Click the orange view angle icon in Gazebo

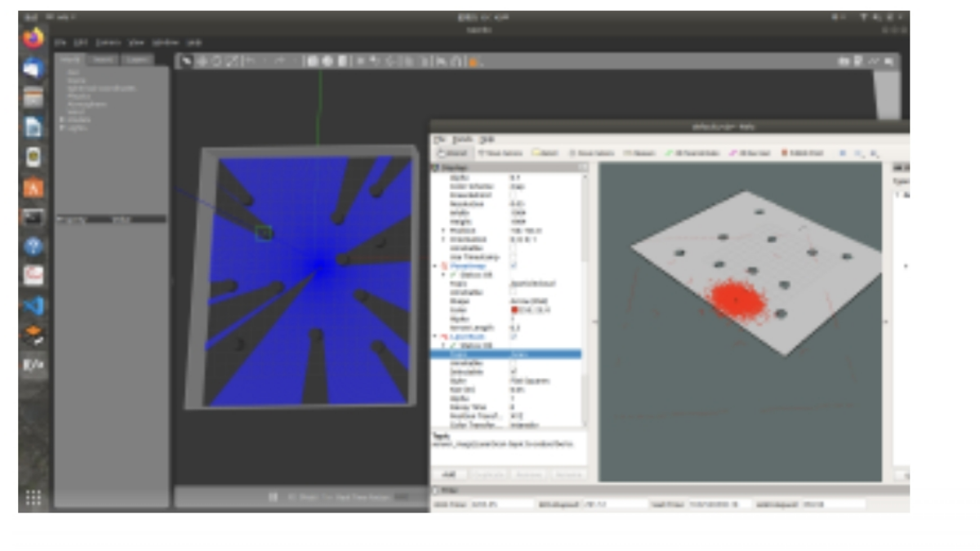(x=474, y=61)
